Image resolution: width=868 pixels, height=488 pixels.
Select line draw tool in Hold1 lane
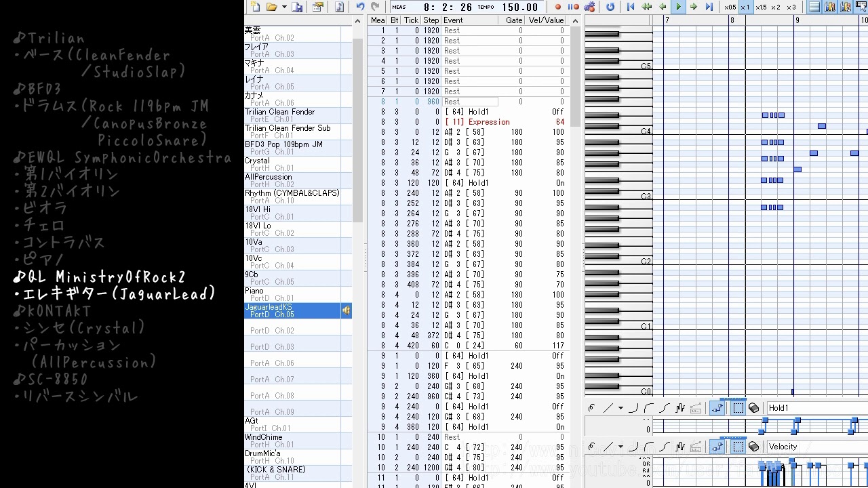click(608, 408)
